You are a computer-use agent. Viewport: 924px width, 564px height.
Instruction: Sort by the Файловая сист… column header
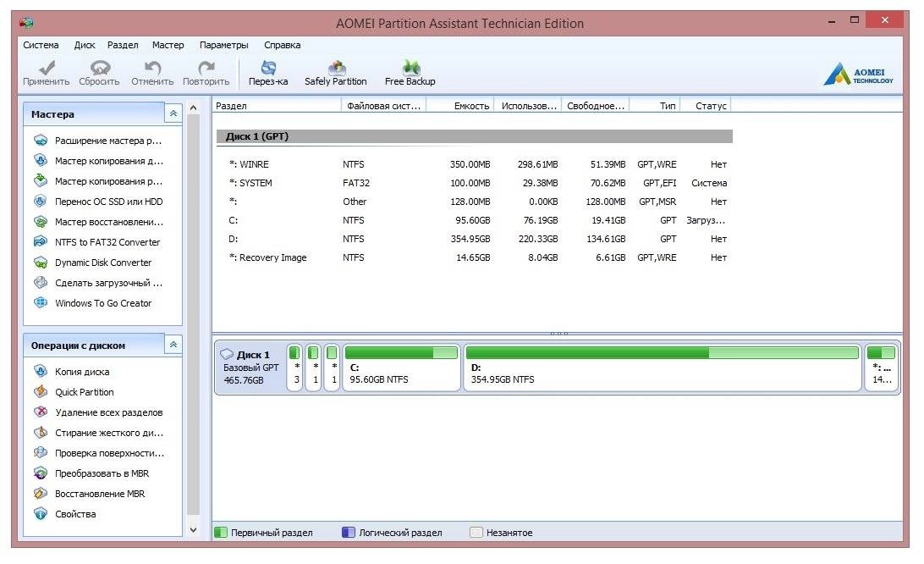[x=383, y=106]
